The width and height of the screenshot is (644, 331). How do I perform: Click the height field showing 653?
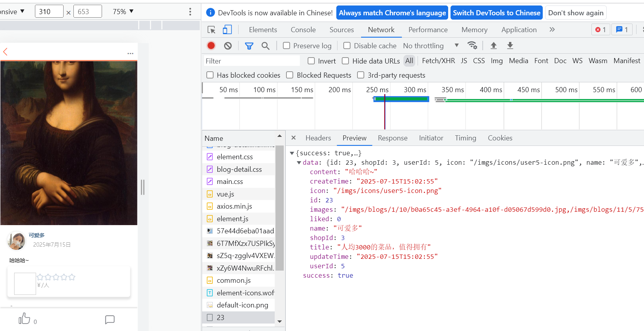coord(88,11)
